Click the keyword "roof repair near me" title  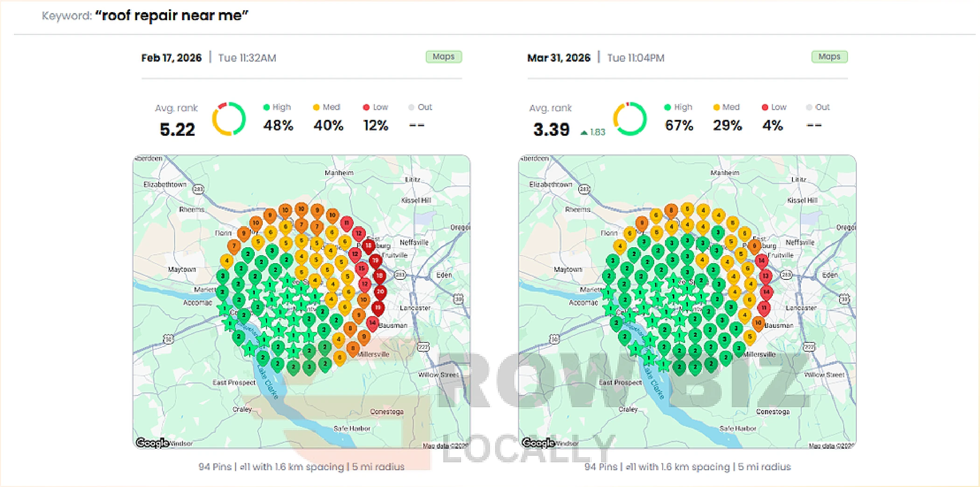tap(172, 15)
